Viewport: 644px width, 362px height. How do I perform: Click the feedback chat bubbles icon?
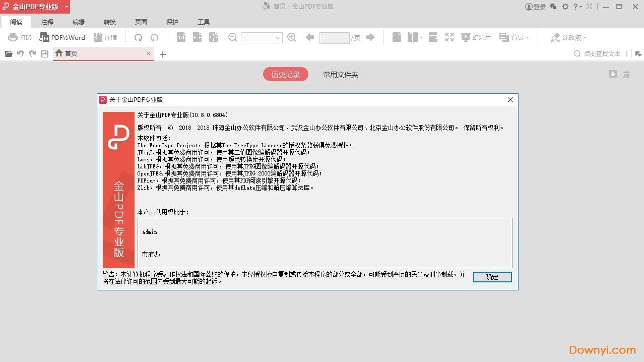point(553,7)
